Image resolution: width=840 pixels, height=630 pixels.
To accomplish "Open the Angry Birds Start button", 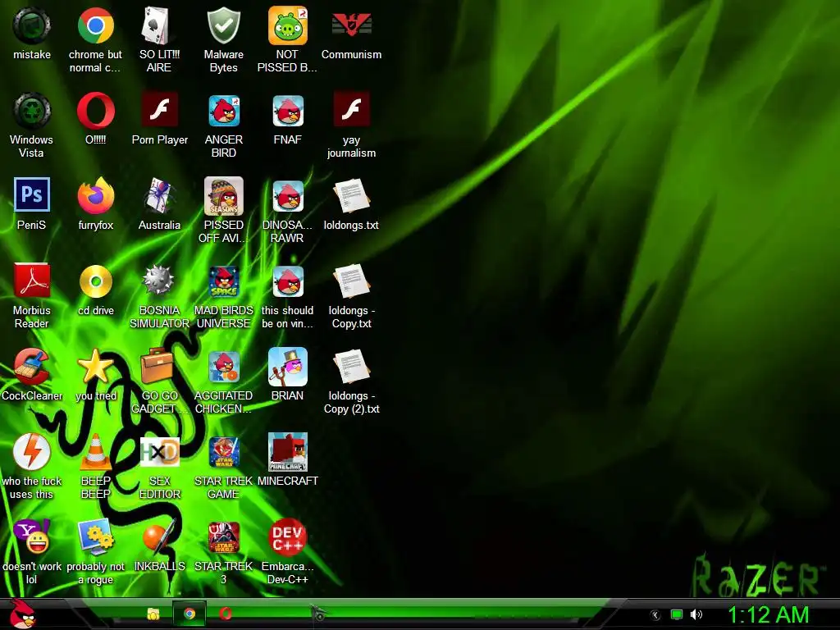I will [22, 614].
